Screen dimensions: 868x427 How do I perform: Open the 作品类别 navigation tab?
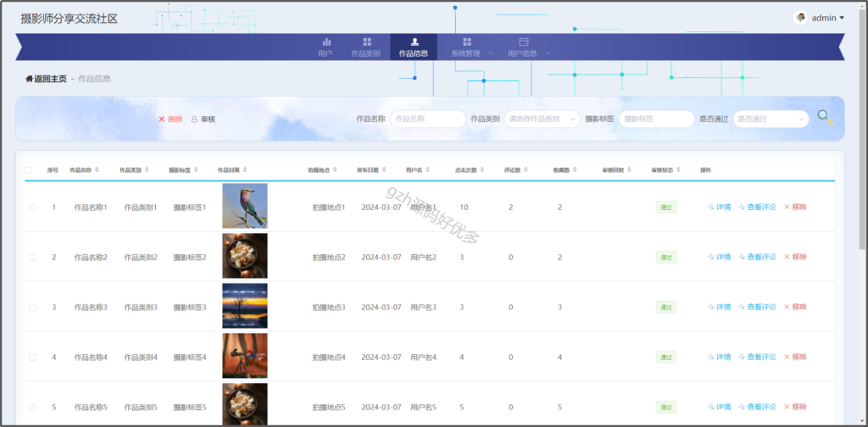click(x=366, y=47)
